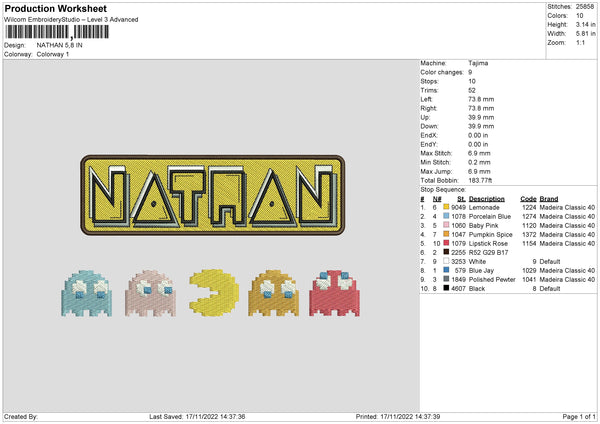Select the pink ghost design
Screen dimensions: 600x424
(150, 294)
